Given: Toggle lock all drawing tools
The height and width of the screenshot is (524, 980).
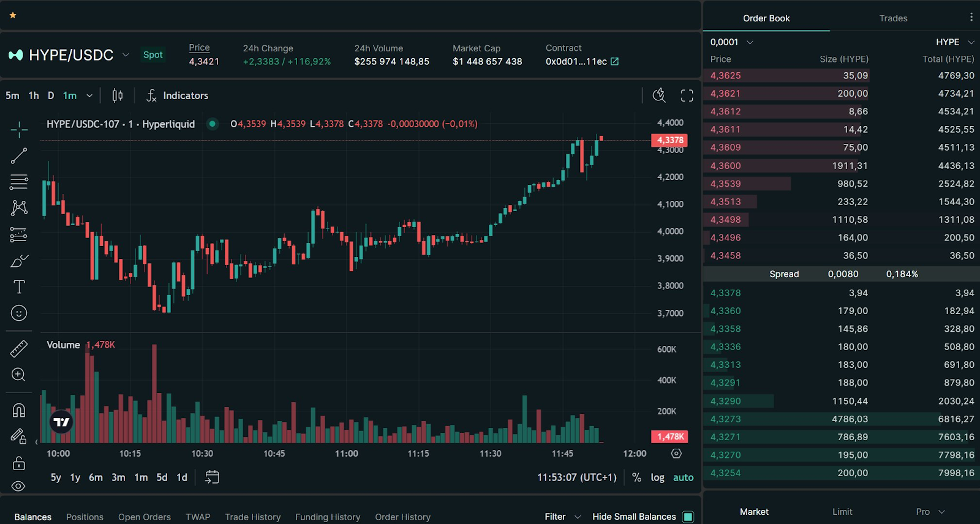Looking at the screenshot, I should coord(19,463).
